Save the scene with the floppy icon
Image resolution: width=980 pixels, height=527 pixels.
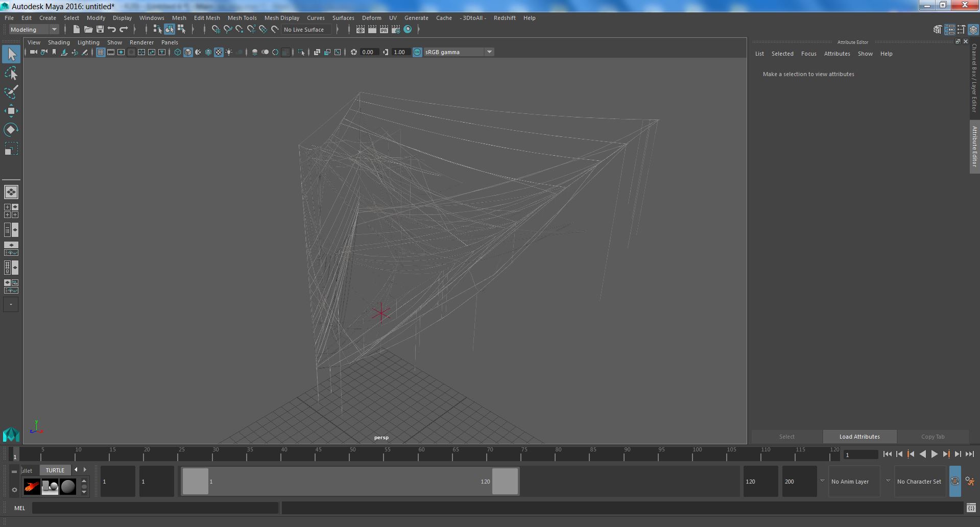100,30
